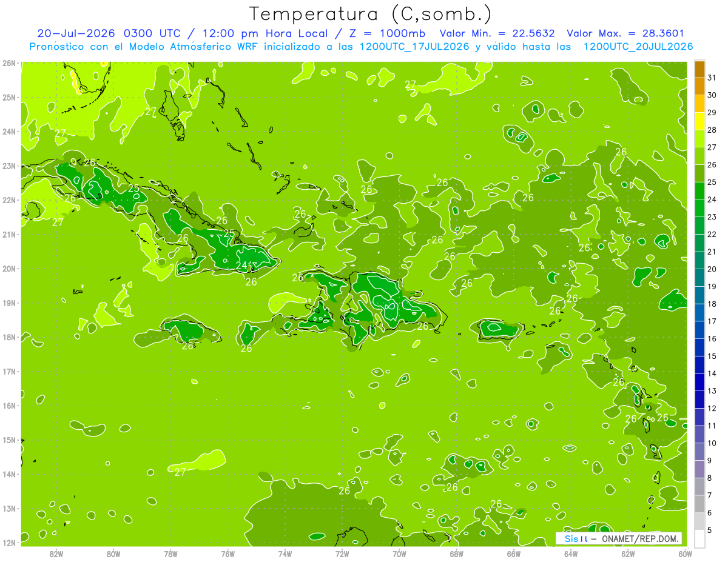Click the 25N latitude label
Screen dimensions: 728x562
8,97
